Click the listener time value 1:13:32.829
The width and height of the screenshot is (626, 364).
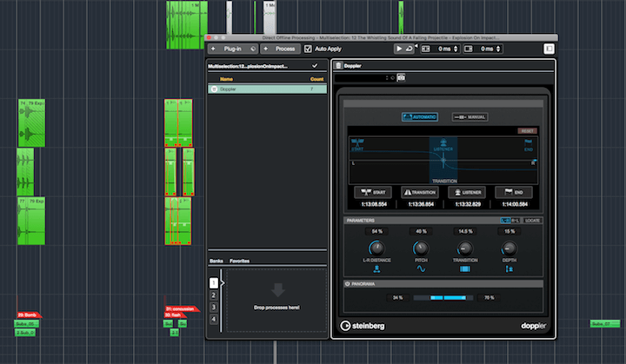[x=468, y=204]
